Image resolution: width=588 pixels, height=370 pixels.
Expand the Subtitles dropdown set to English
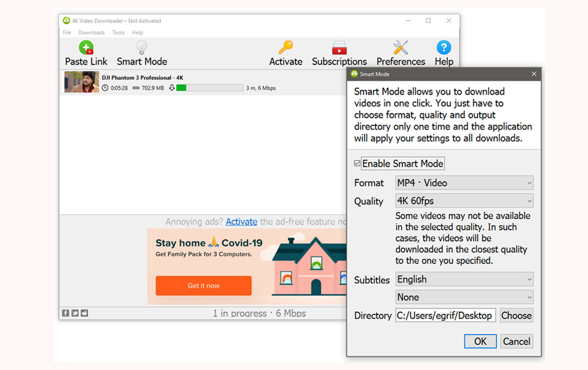click(x=464, y=279)
